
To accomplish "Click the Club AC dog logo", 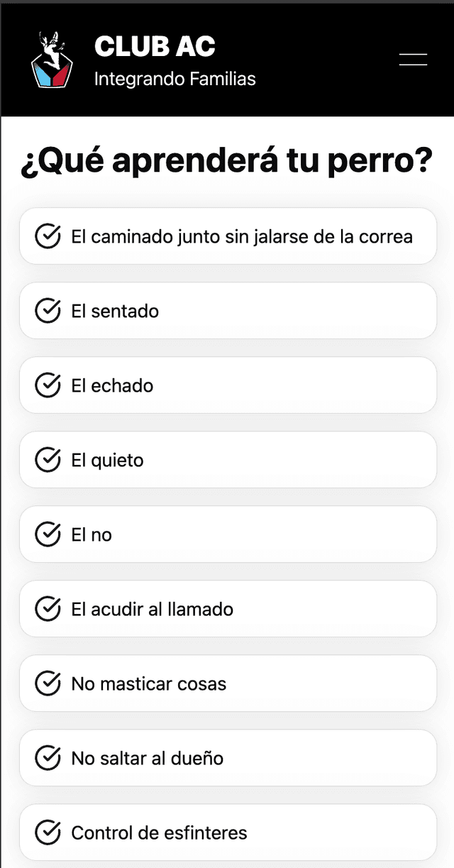I will [52, 60].
